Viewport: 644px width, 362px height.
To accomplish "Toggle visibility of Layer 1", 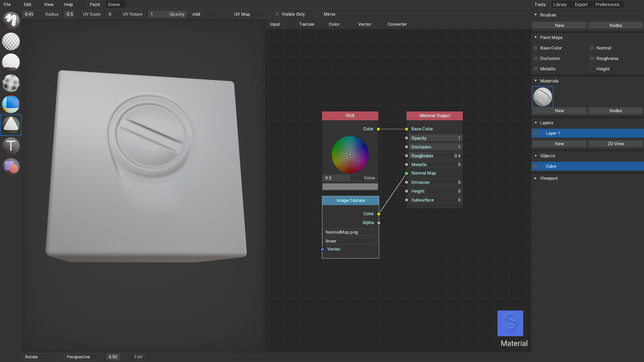I will point(536,133).
